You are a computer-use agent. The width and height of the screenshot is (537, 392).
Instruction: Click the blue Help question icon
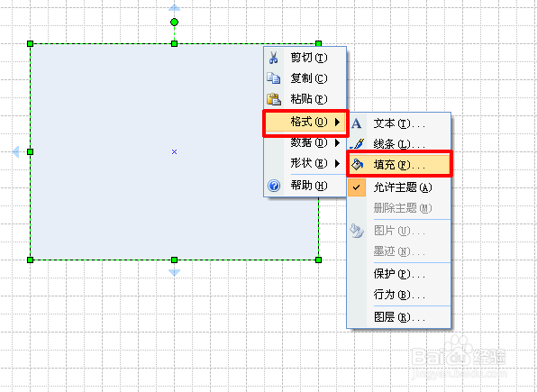274,186
